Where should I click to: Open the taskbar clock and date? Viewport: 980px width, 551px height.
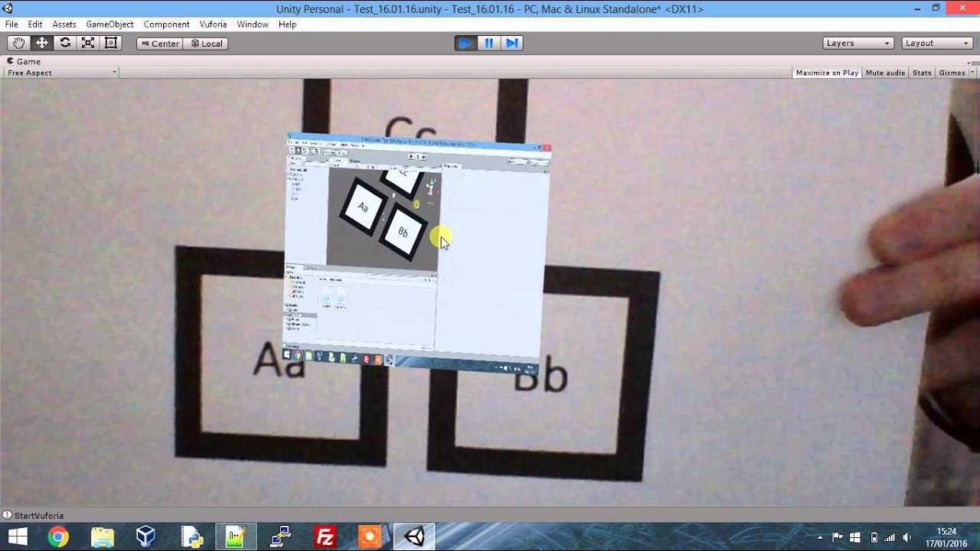(x=946, y=537)
